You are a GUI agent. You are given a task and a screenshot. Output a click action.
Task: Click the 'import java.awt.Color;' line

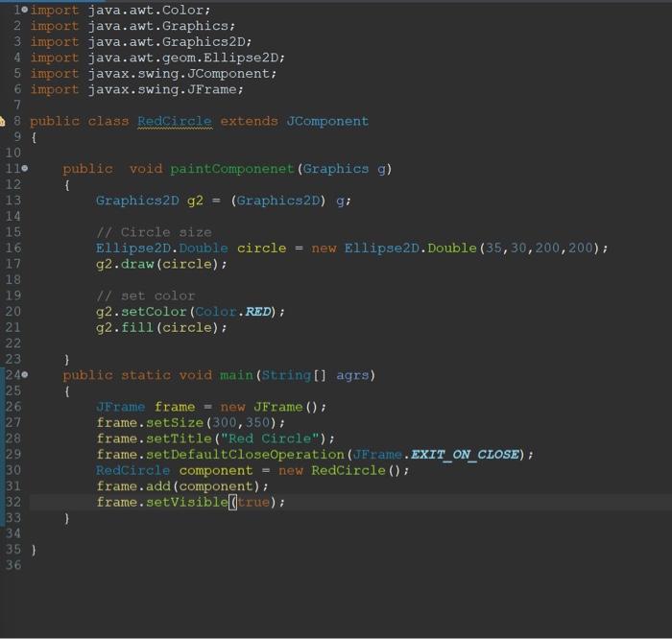[120, 10]
